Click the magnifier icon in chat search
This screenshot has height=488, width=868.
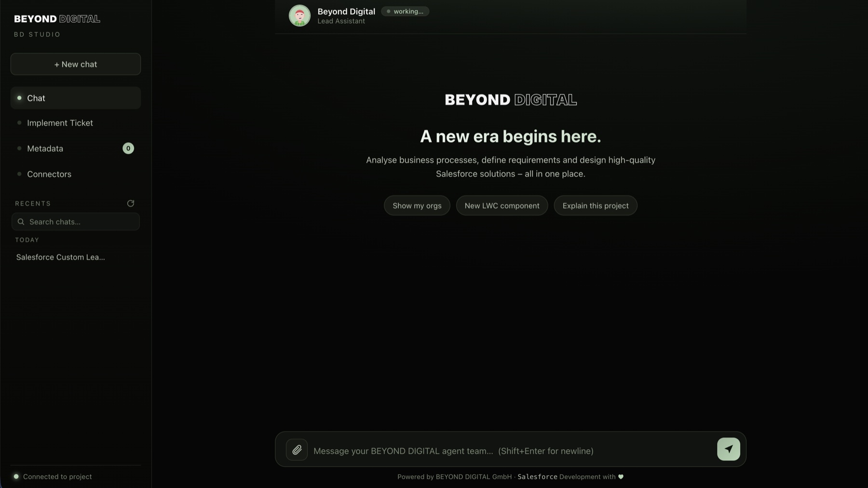click(21, 222)
